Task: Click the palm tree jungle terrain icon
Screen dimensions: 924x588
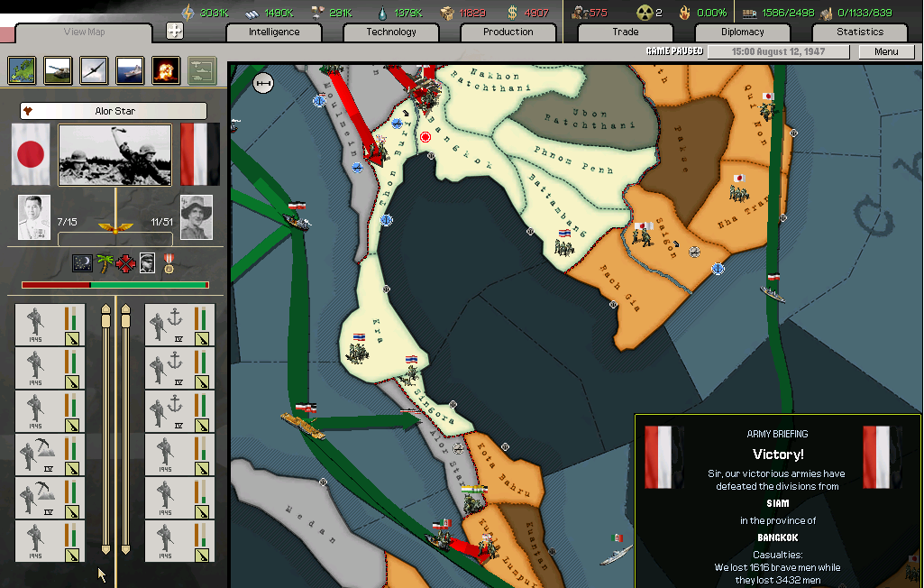Action: pos(105,262)
